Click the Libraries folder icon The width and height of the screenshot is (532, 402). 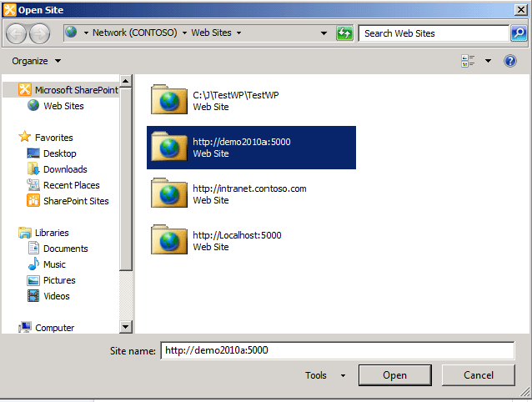[25, 233]
